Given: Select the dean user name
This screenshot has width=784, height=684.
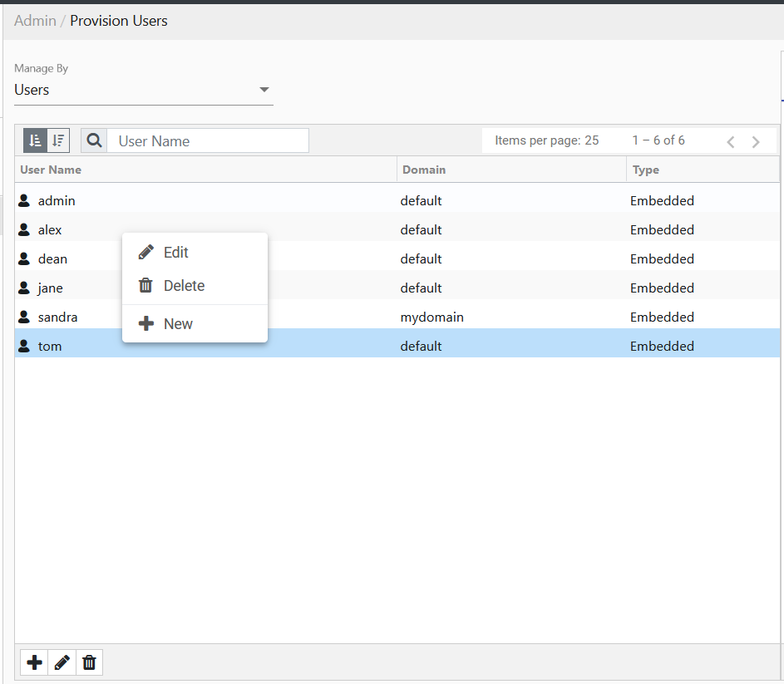Looking at the screenshot, I should coord(52,259).
